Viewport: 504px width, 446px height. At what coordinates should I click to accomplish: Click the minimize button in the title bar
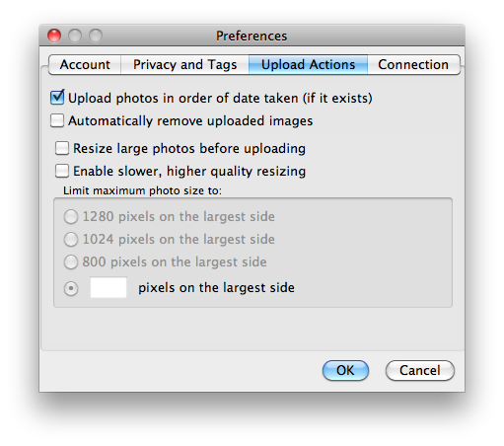click(x=75, y=36)
